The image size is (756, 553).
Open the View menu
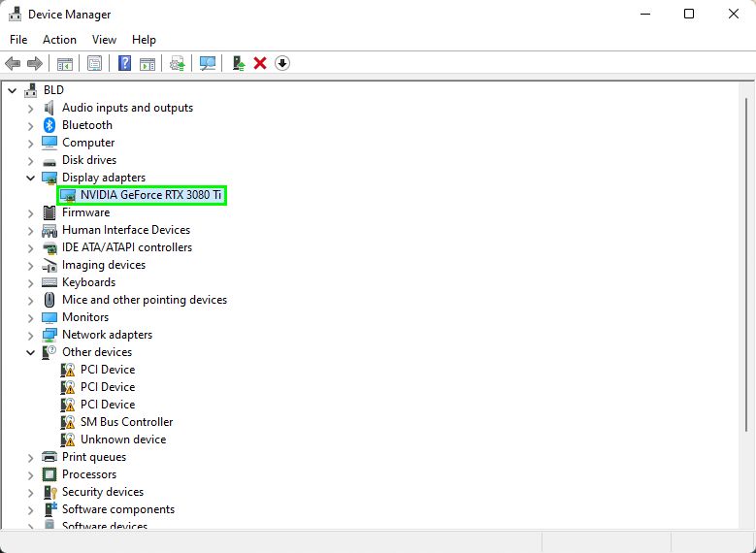click(104, 40)
